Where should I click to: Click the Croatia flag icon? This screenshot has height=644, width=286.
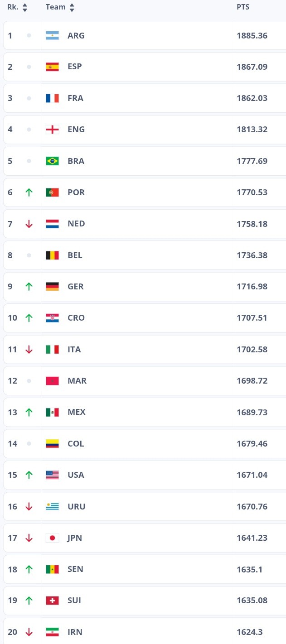[52, 318]
